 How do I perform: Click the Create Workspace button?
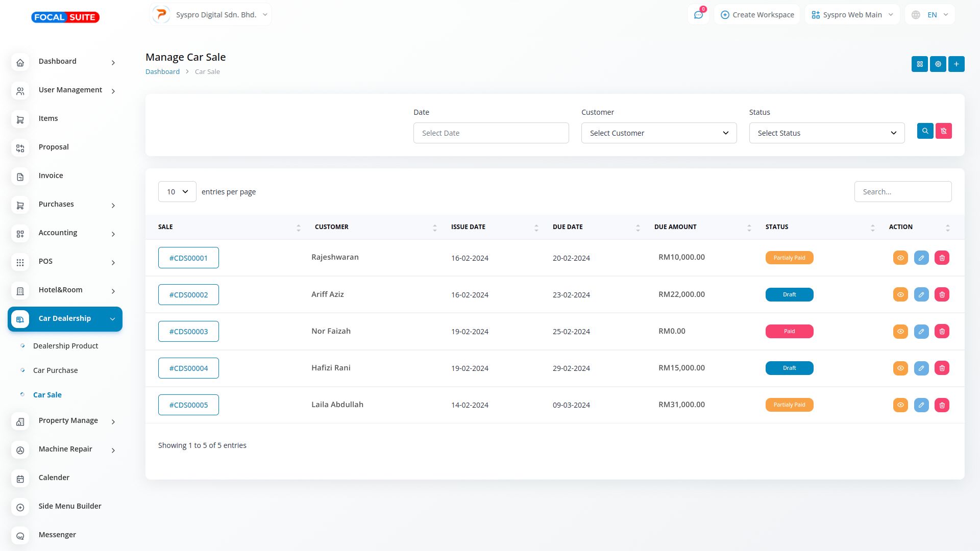pyautogui.click(x=757, y=15)
